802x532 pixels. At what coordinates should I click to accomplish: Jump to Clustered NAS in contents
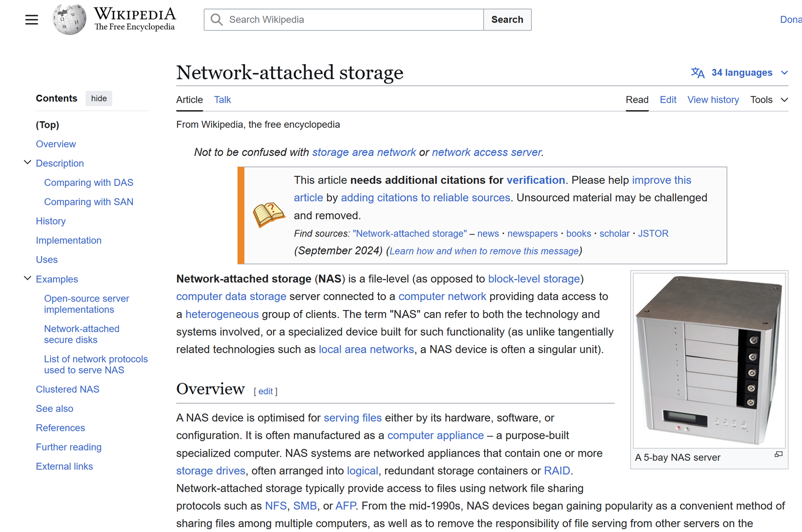[x=68, y=389]
